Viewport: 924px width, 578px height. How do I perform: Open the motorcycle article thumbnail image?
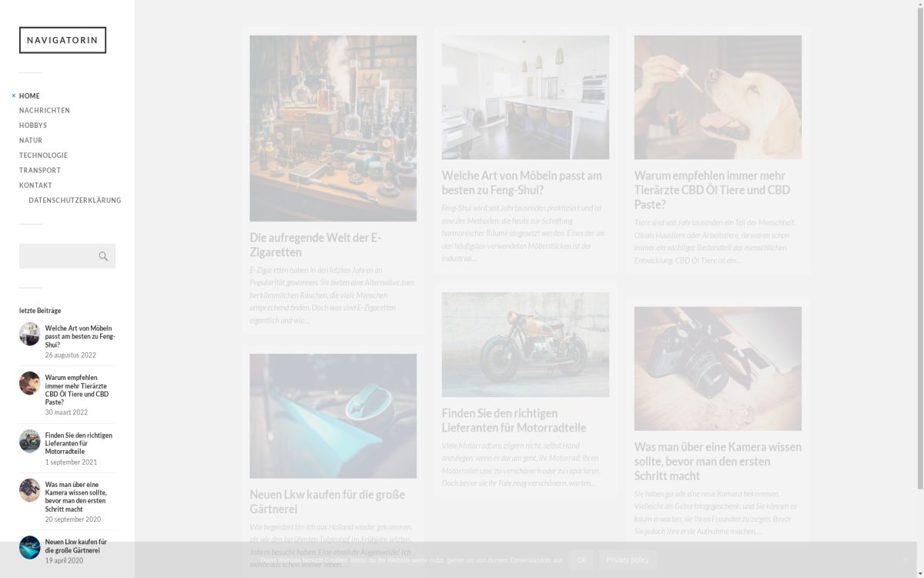525,344
